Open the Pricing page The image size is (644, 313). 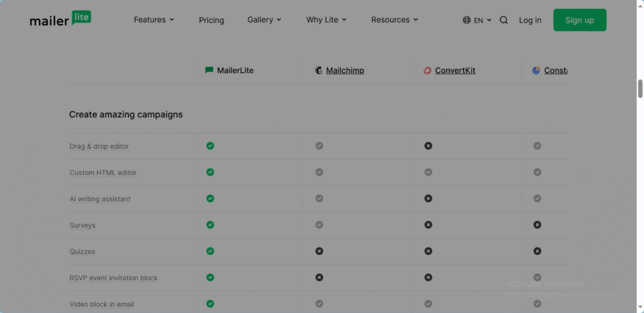tap(211, 20)
